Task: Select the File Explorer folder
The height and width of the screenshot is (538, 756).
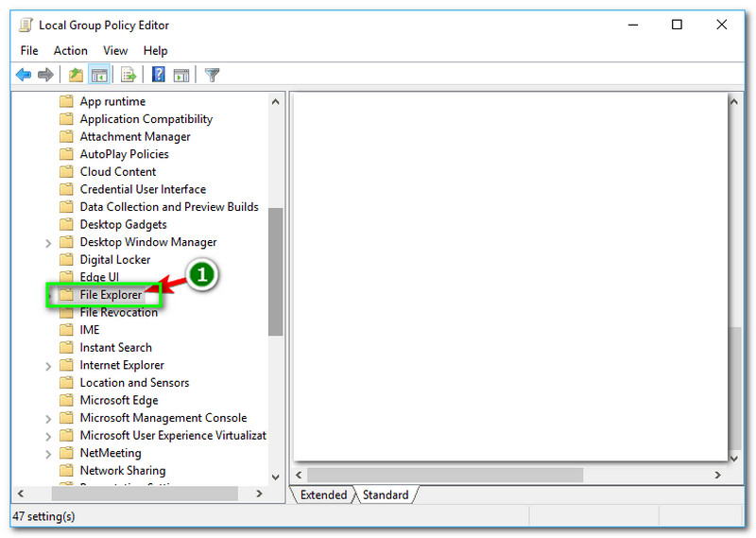Action: pos(111,295)
